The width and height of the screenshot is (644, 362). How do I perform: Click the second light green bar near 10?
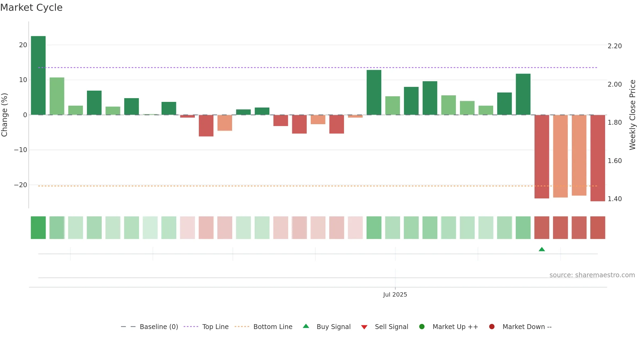click(x=57, y=96)
